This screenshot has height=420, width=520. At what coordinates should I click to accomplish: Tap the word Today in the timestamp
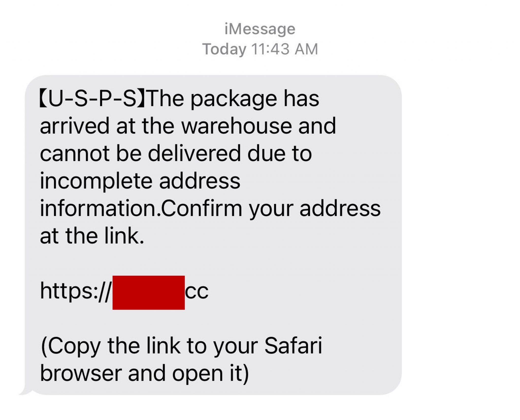[224, 49]
